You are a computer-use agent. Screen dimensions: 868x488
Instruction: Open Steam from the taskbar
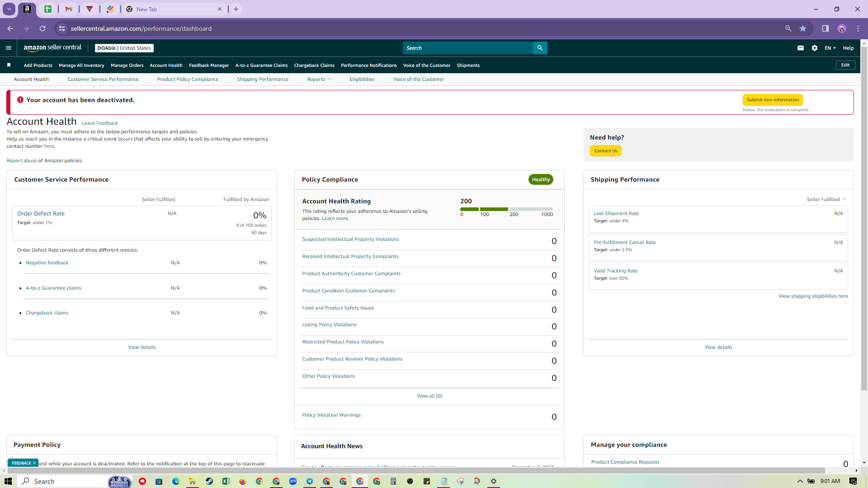tap(209, 481)
